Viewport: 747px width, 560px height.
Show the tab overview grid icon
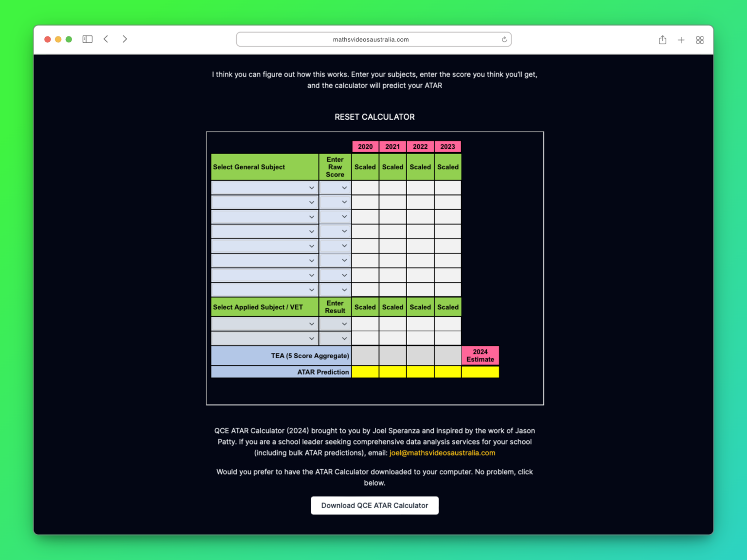pyautogui.click(x=700, y=40)
